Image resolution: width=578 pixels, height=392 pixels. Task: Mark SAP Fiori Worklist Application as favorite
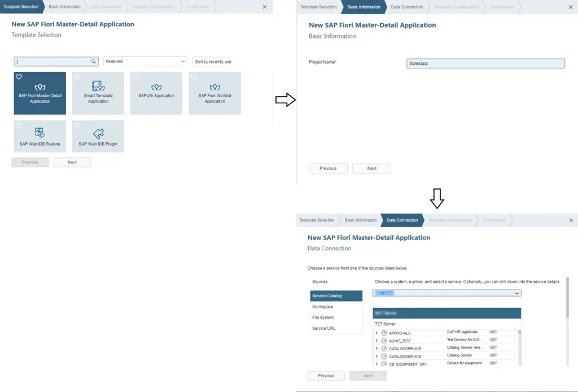click(194, 77)
